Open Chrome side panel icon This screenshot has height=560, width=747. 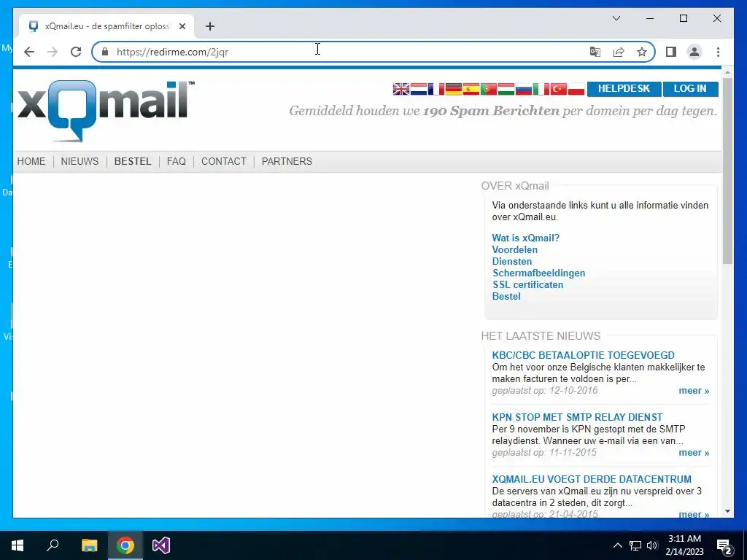[671, 52]
